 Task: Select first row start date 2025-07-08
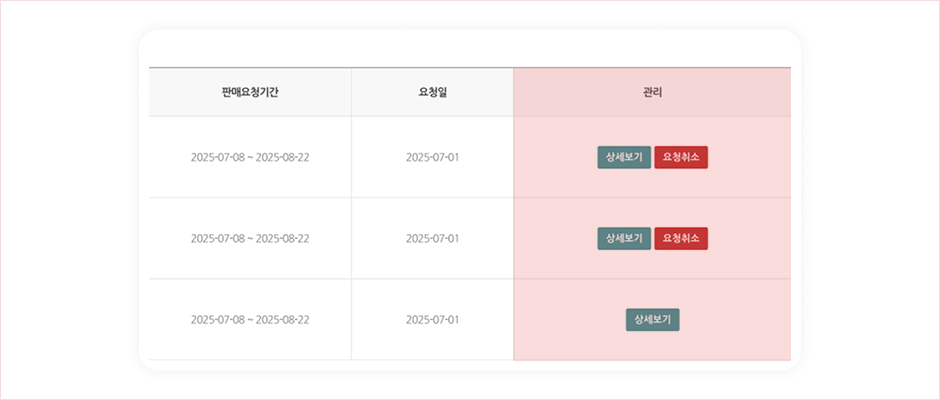(217, 157)
